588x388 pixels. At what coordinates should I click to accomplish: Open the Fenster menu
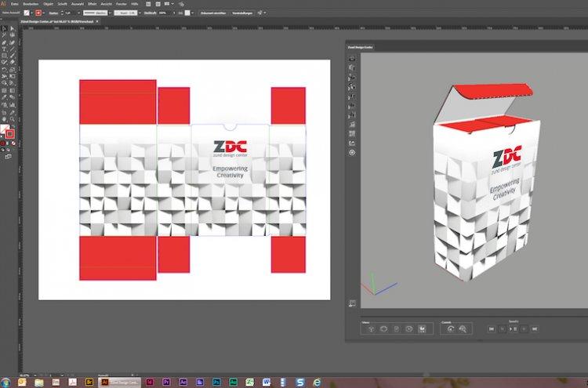(x=122, y=4)
